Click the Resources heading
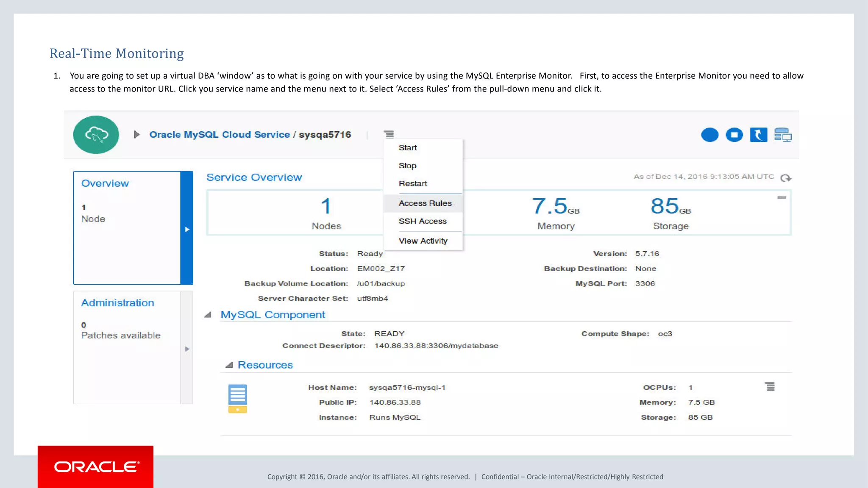Screen dimensions: 868x488 point(265,365)
